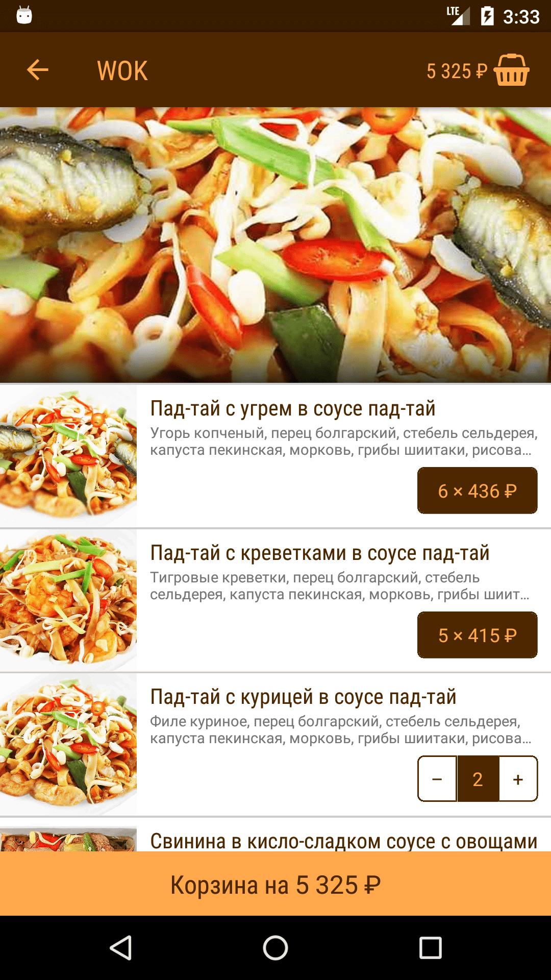This screenshot has width=551, height=980.
Task: Open the shrimp pad thai thumbnail image
Action: [x=68, y=600]
